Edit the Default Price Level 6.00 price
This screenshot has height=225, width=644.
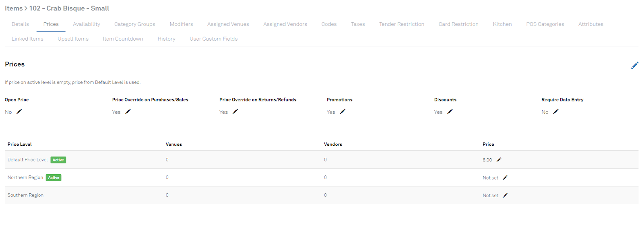pos(499,160)
